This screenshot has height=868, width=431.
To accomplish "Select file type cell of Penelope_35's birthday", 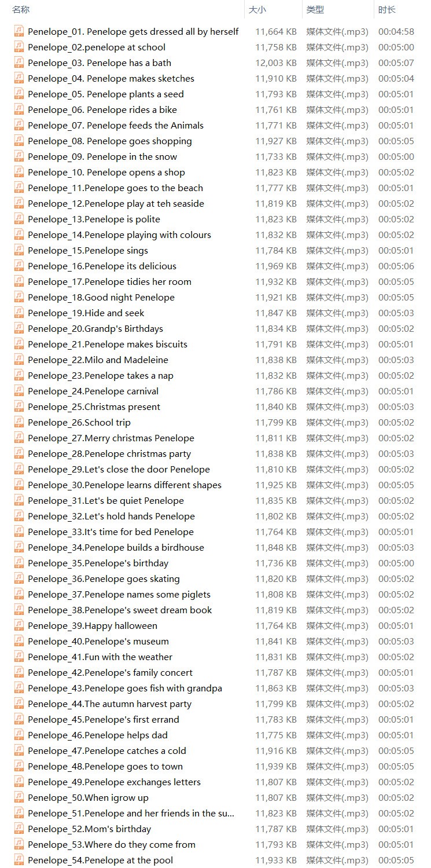I will click(337, 563).
